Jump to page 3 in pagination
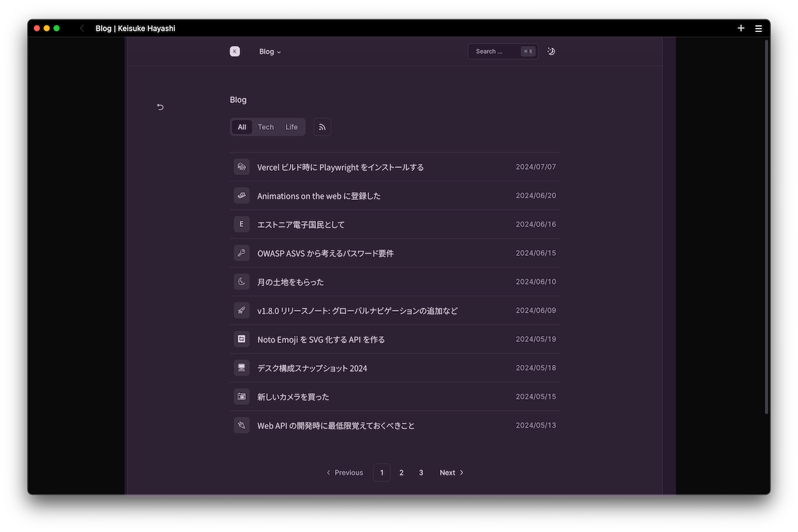The image size is (798, 532). point(421,473)
